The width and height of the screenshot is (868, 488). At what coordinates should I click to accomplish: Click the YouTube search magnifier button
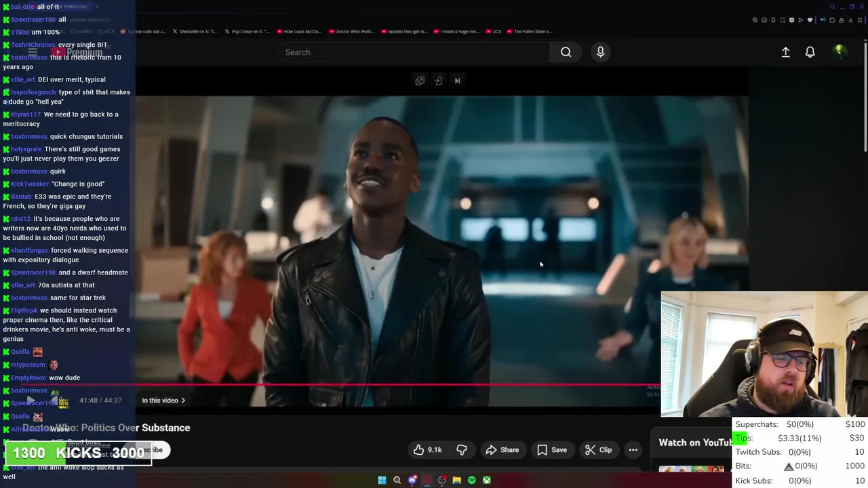[x=566, y=52]
